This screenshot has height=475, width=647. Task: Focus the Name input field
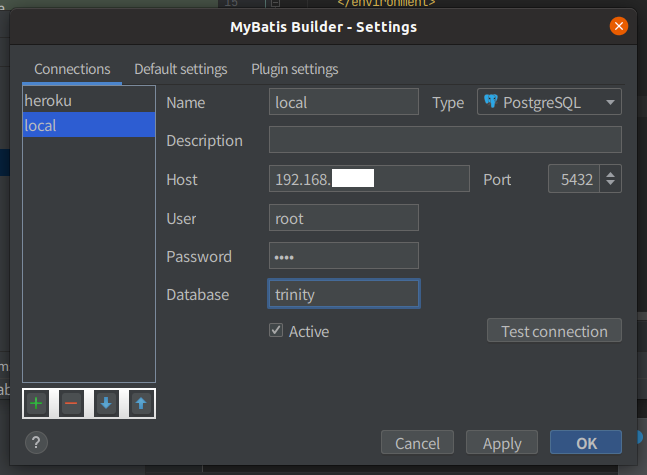(344, 102)
